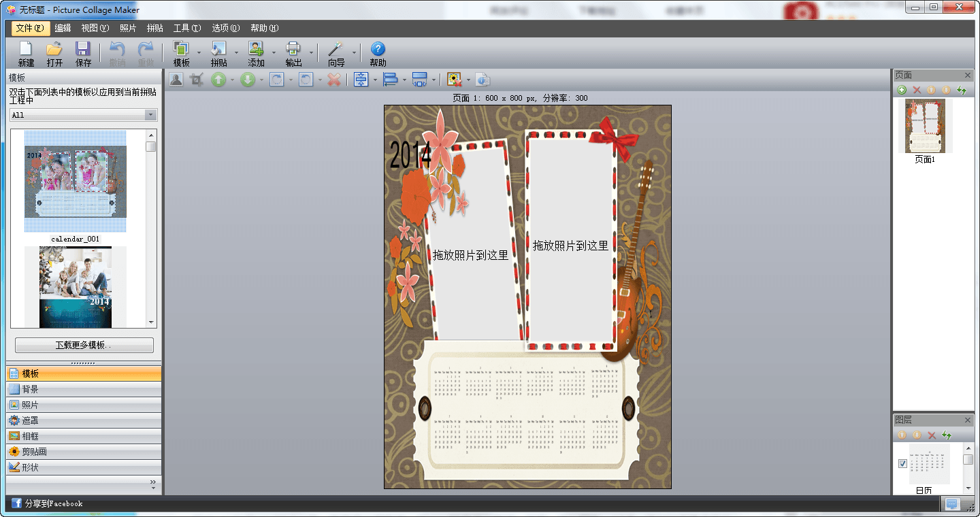The width and height of the screenshot is (980, 517).
Task: Switch to the 背景 sidebar tab
Action: (84, 389)
